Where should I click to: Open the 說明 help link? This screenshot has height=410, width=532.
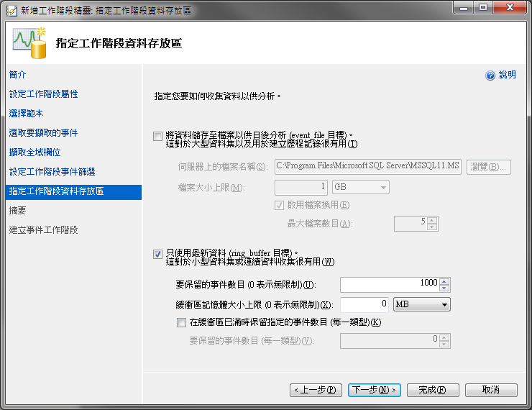508,75
